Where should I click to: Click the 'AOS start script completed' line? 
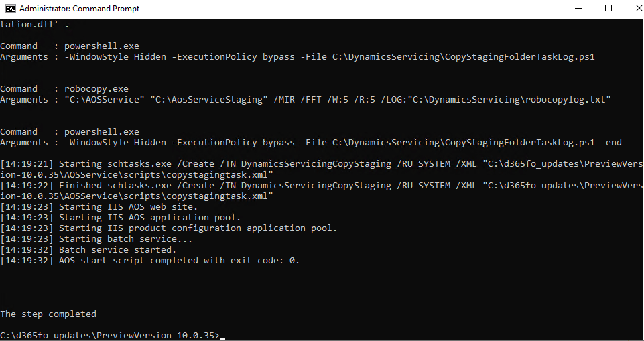click(x=149, y=260)
